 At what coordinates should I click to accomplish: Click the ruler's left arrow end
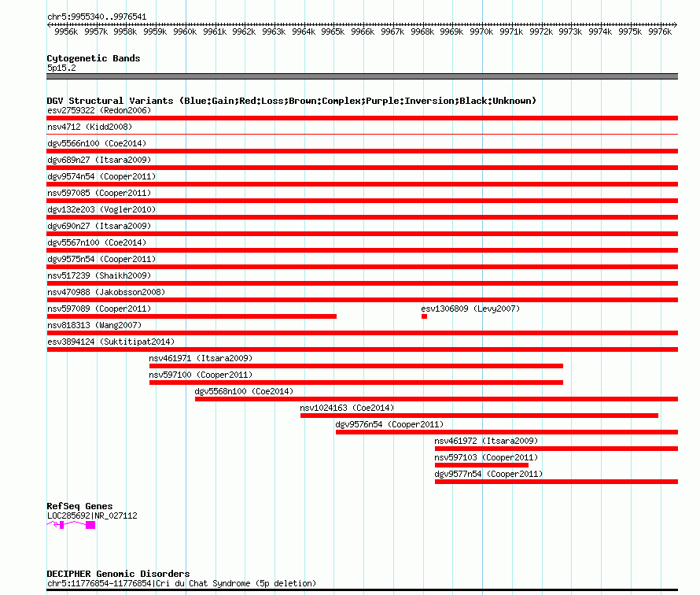49,24
